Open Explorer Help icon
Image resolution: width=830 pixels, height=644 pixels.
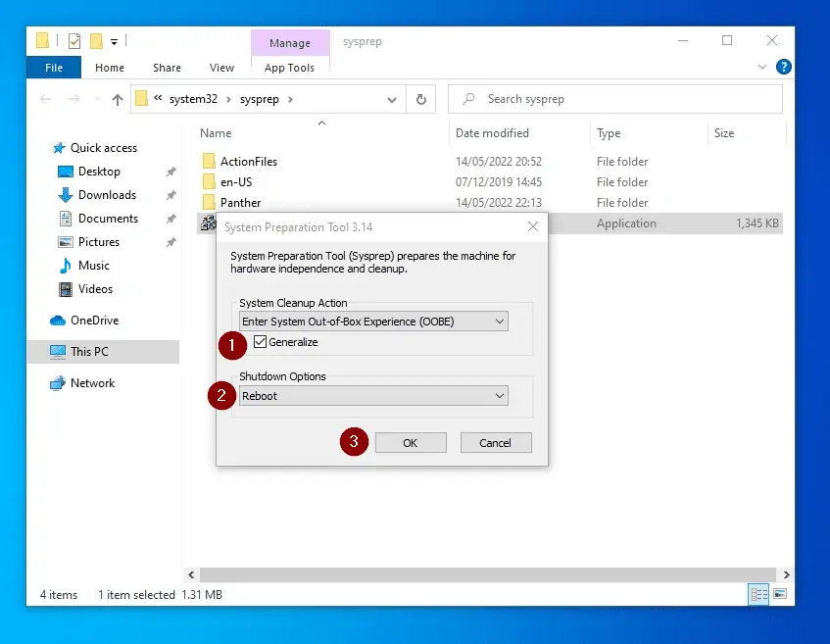coord(783,67)
